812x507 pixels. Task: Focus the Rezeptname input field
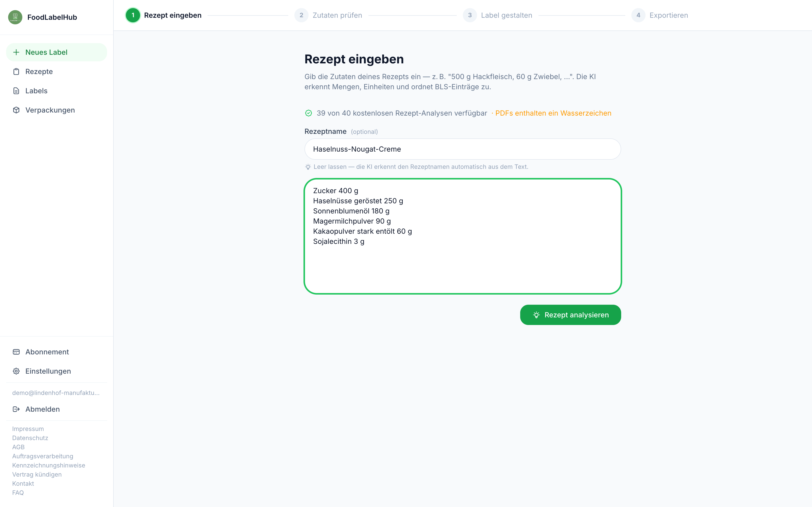tap(463, 149)
